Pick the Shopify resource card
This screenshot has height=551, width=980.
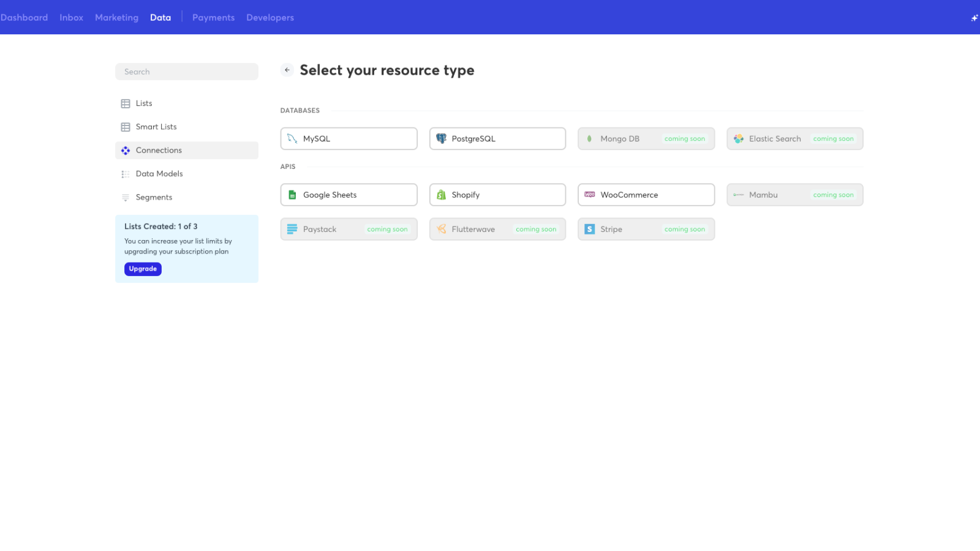(x=497, y=195)
